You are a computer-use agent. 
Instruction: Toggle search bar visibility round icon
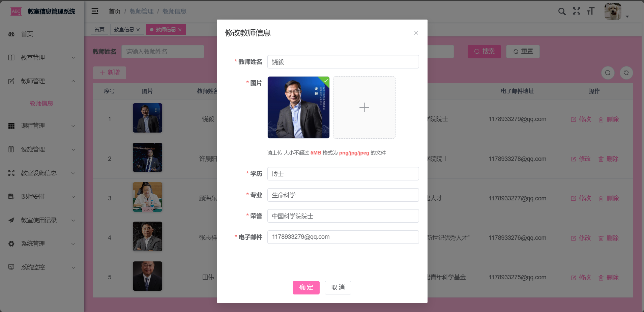coord(608,73)
